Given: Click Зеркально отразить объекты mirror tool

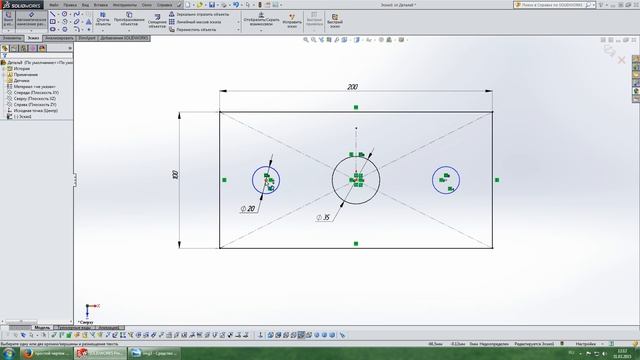Looking at the screenshot, I should click(199, 14).
